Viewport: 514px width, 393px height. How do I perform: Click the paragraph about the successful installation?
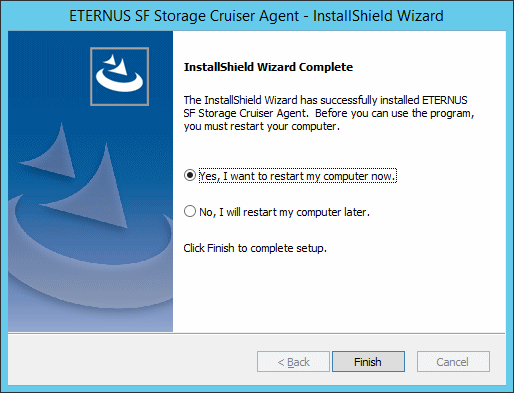329,113
